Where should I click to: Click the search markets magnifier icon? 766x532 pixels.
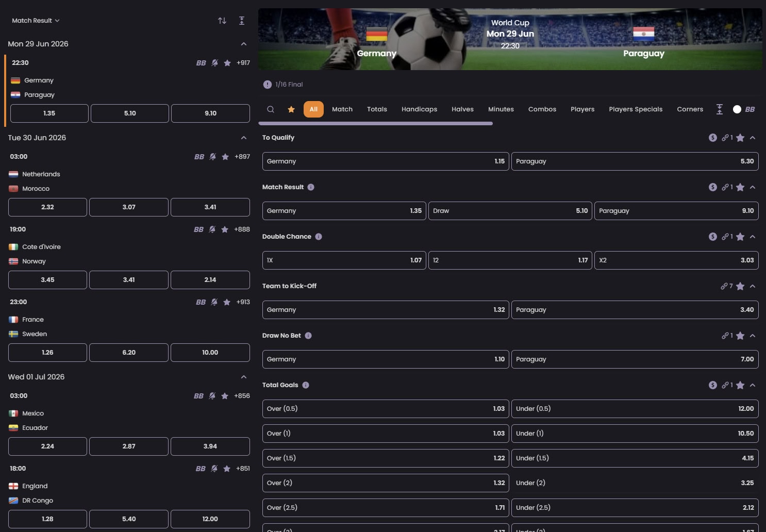point(271,109)
